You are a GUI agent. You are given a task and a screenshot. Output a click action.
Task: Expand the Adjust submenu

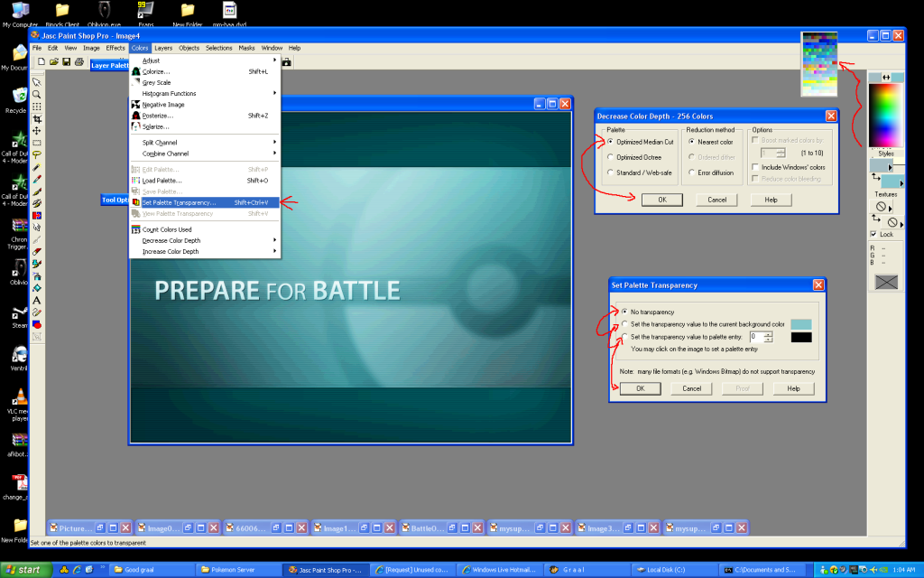205,61
